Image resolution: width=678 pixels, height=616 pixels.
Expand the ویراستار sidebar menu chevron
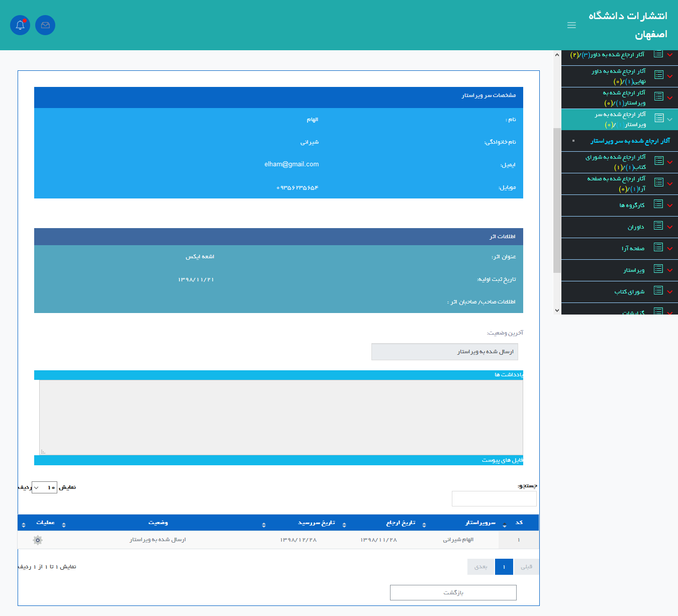[670, 270]
